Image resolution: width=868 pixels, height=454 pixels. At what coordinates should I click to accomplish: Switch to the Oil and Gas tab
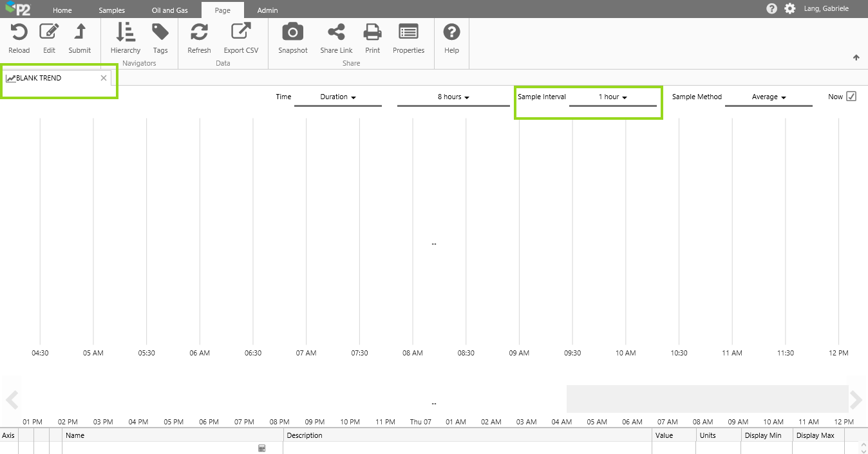pyautogui.click(x=170, y=10)
